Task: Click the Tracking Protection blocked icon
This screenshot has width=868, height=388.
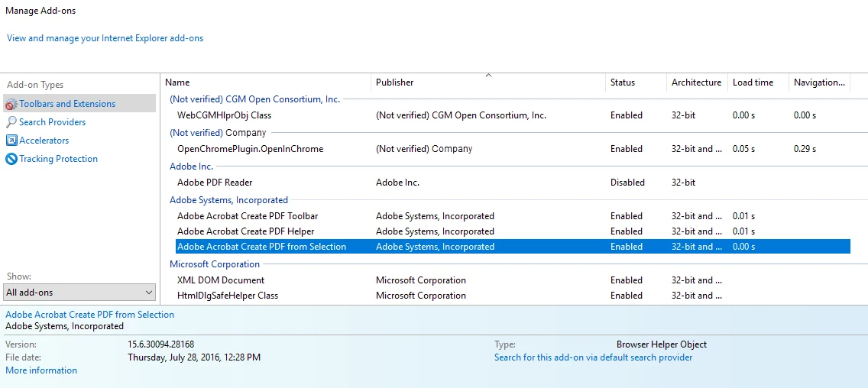Action: click(x=11, y=159)
